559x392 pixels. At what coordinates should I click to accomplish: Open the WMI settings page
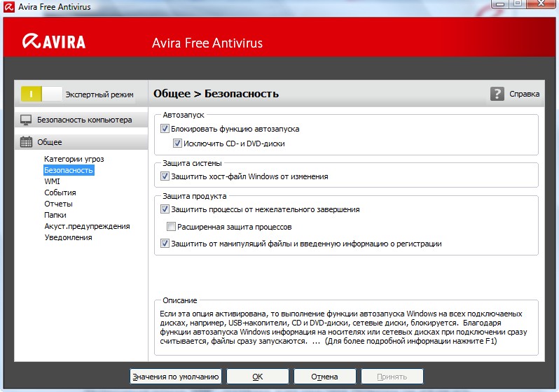[52, 181]
